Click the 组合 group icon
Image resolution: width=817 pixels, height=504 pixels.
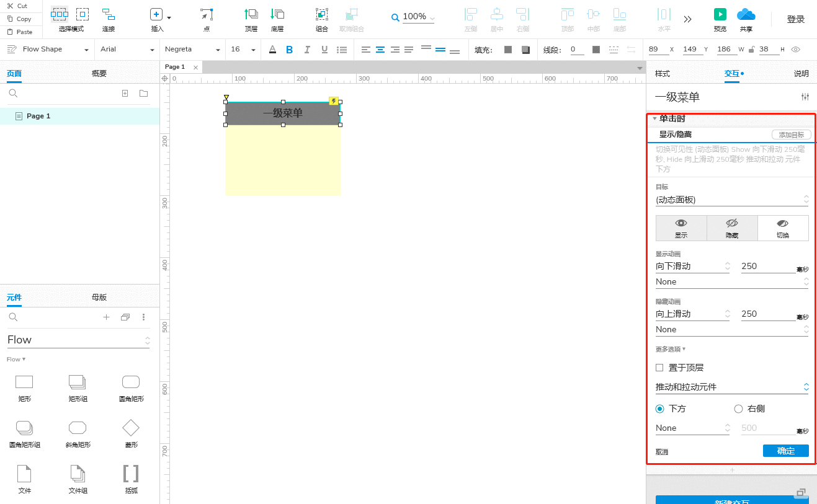coord(321,14)
